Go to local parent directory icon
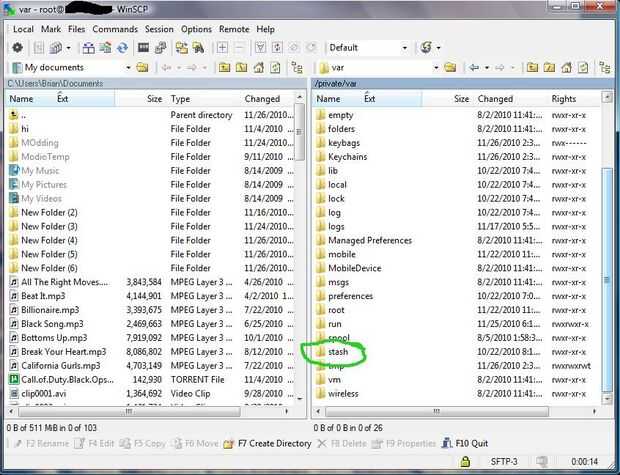 pos(224,68)
